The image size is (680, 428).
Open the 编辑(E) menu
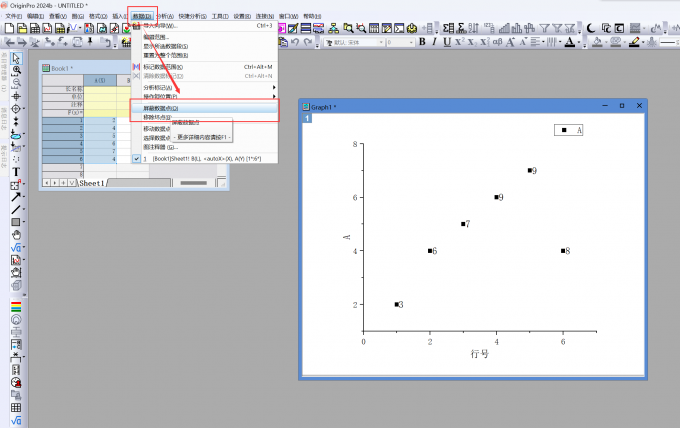click(35, 16)
